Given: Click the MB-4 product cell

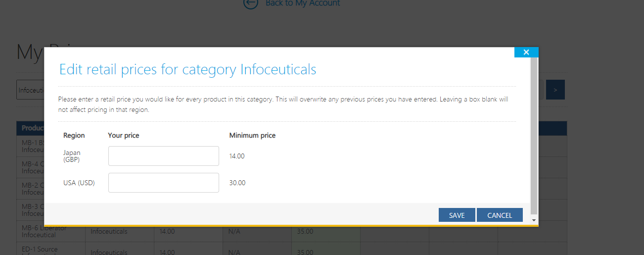Looking at the screenshot, I should (31, 167).
